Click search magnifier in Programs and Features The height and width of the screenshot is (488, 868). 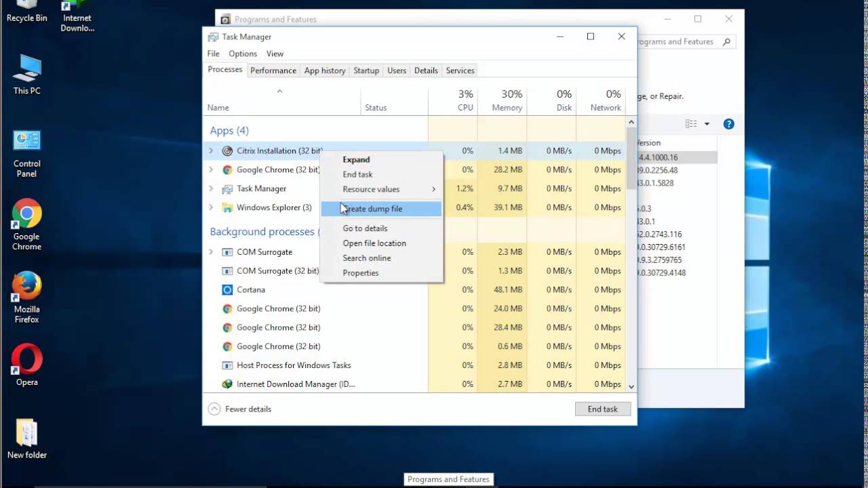click(726, 41)
